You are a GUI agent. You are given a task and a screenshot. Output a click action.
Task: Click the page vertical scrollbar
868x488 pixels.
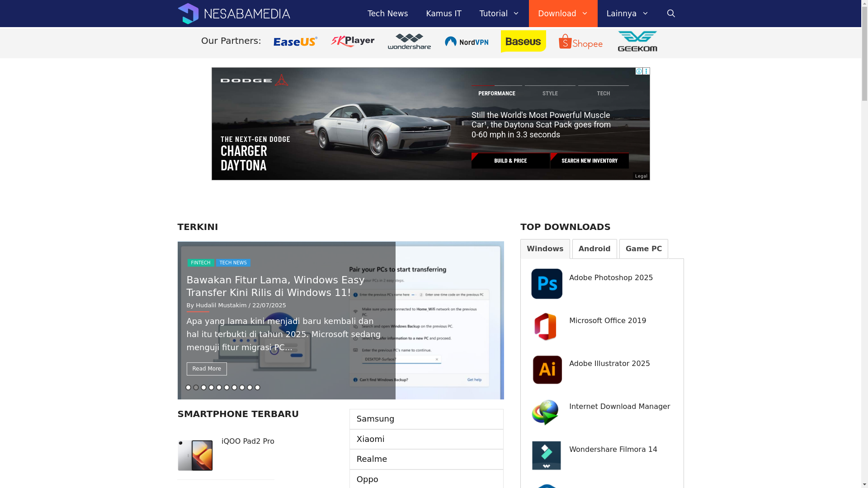pyautogui.click(x=864, y=244)
